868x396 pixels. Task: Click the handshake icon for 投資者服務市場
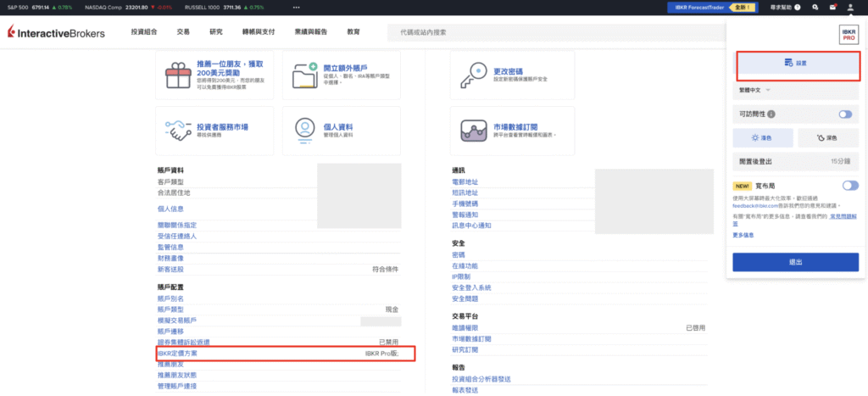coord(179,131)
